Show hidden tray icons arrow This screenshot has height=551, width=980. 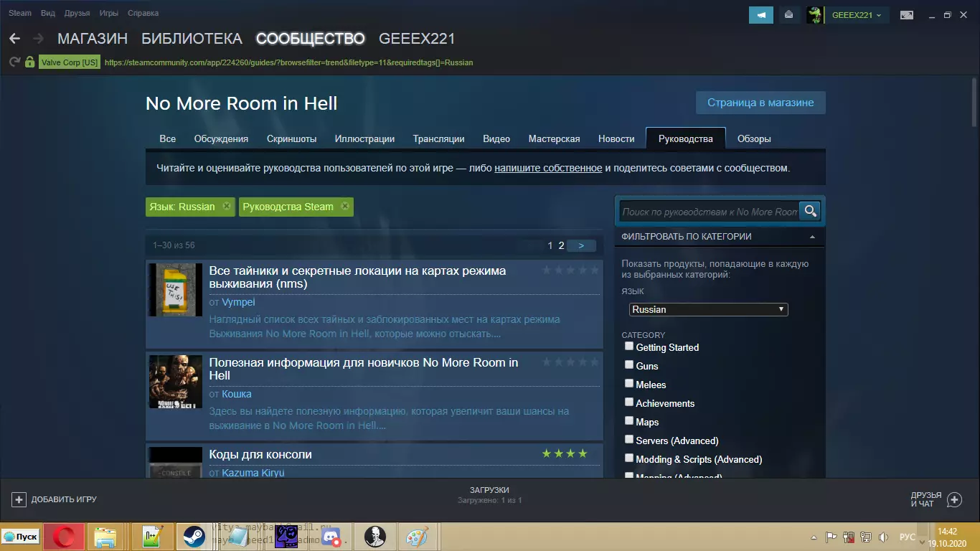point(814,537)
